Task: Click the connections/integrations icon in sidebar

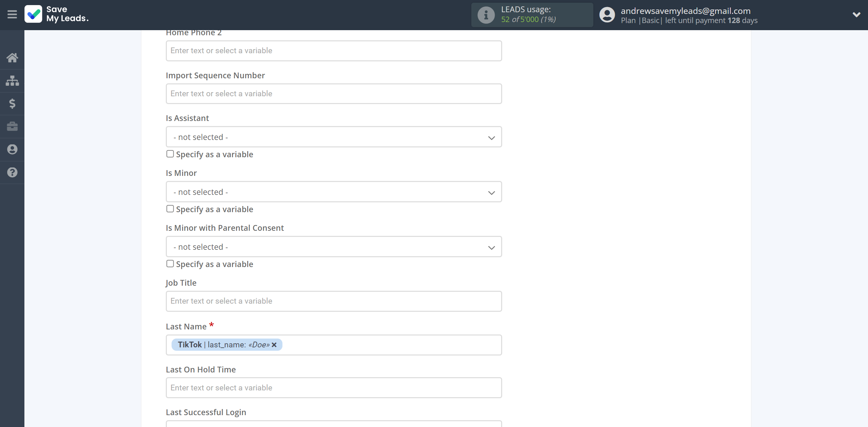Action: (x=12, y=80)
